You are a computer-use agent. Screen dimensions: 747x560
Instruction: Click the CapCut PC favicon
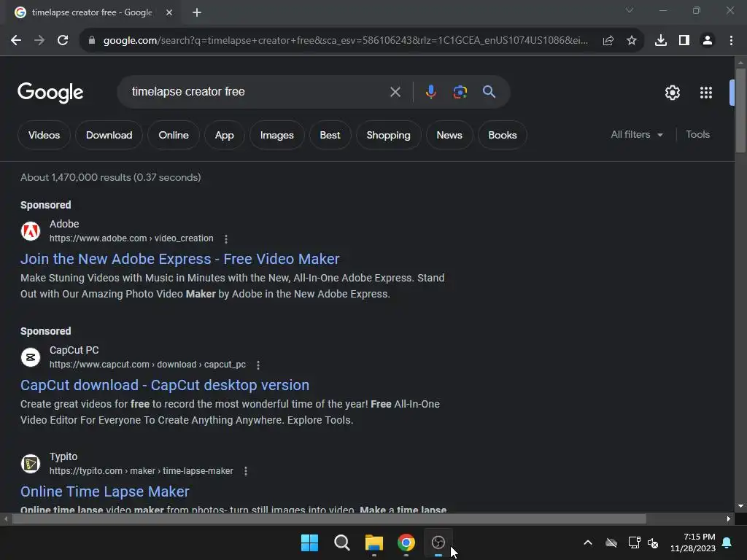coord(31,357)
